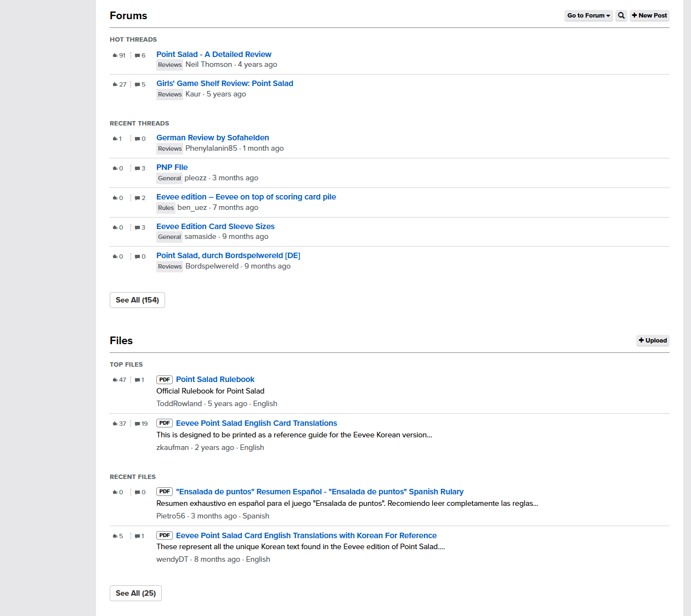Click the Forums search magnifier icon
The width and height of the screenshot is (691, 616).
[x=621, y=15]
